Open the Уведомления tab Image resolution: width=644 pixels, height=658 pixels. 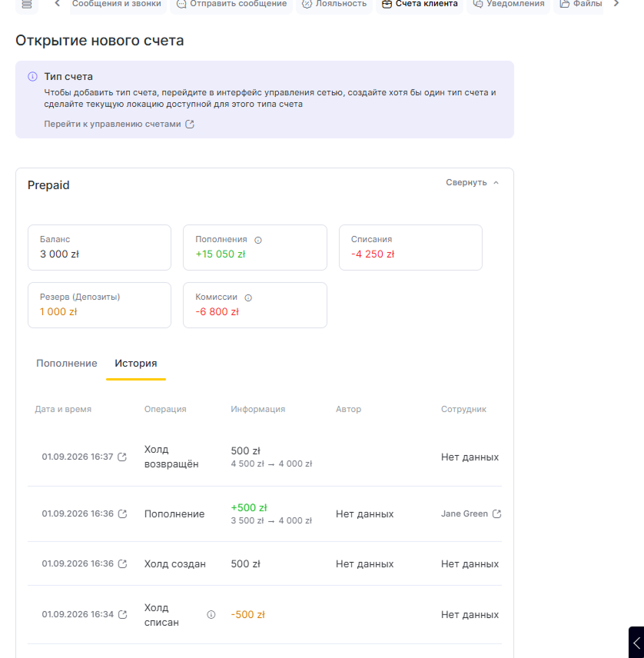509,5
